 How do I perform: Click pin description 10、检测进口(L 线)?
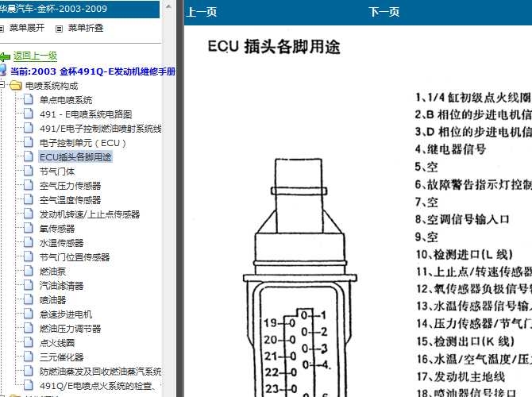click(465, 255)
